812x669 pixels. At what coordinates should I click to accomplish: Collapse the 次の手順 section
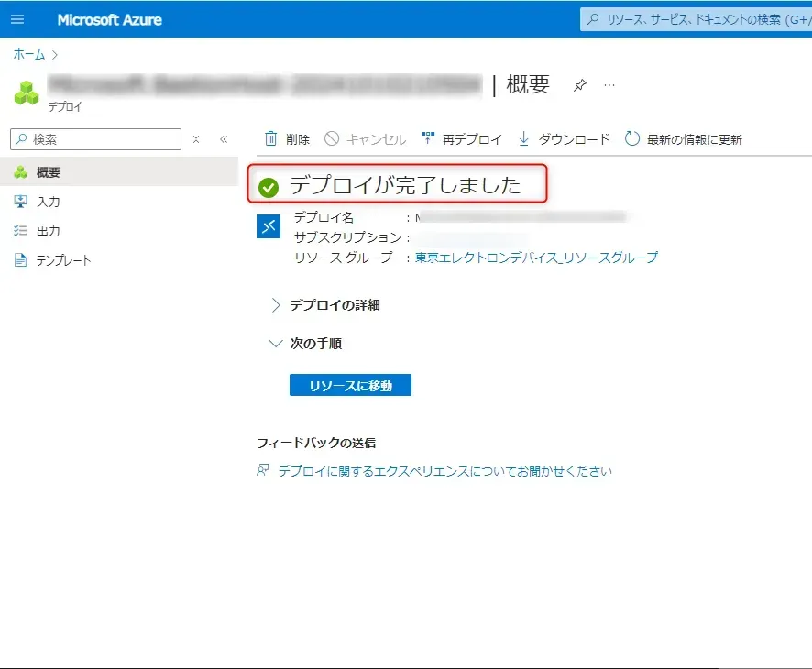(x=276, y=344)
